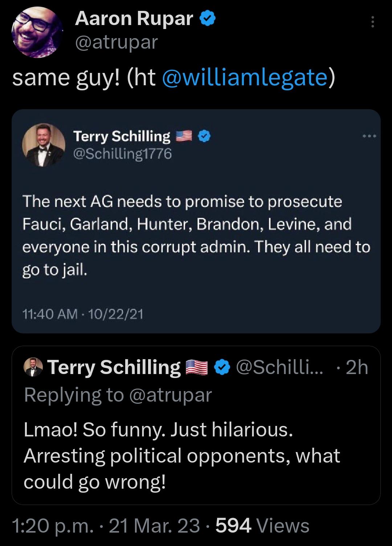Open the three-dot menu on Aaron Rupar's tweet

click(371, 22)
